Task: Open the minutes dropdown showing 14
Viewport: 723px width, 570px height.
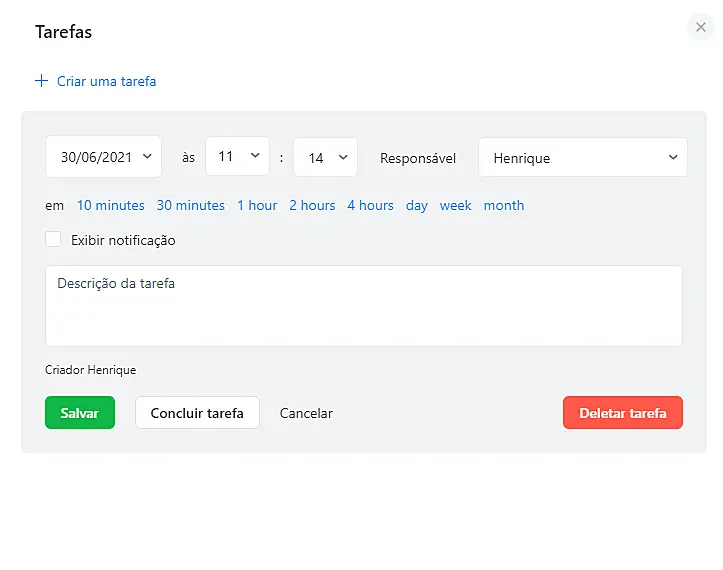Action: pyautogui.click(x=325, y=158)
